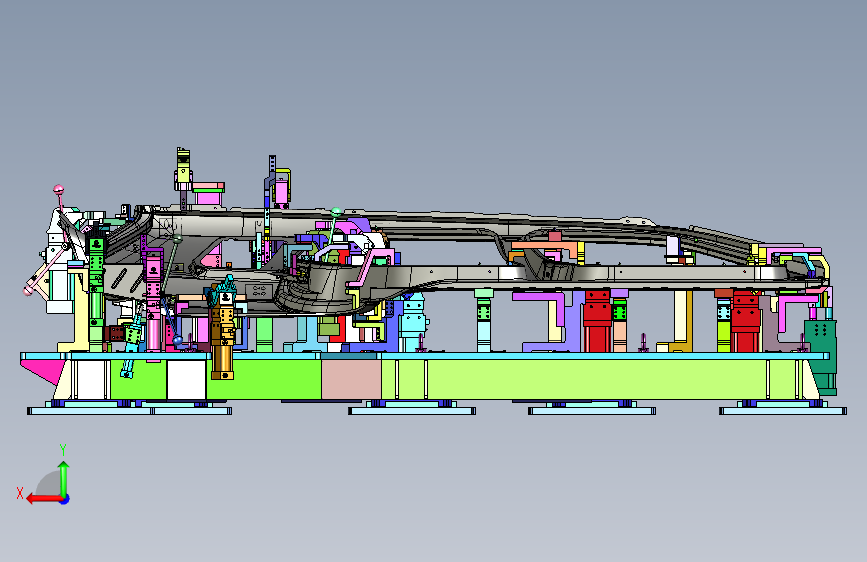Click the red X axis arrow of the triad

click(x=43, y=499)
